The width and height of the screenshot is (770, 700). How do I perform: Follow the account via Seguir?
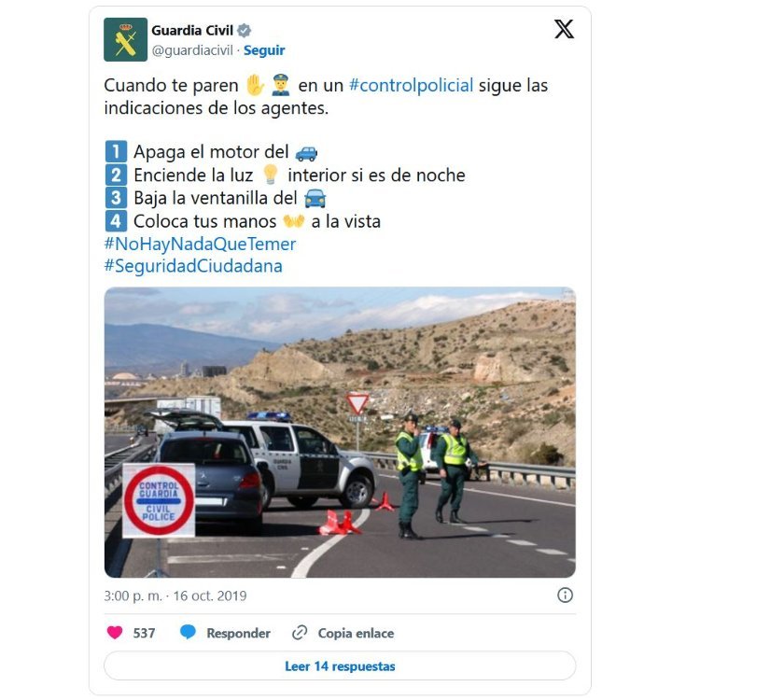[x=264, y=50]
